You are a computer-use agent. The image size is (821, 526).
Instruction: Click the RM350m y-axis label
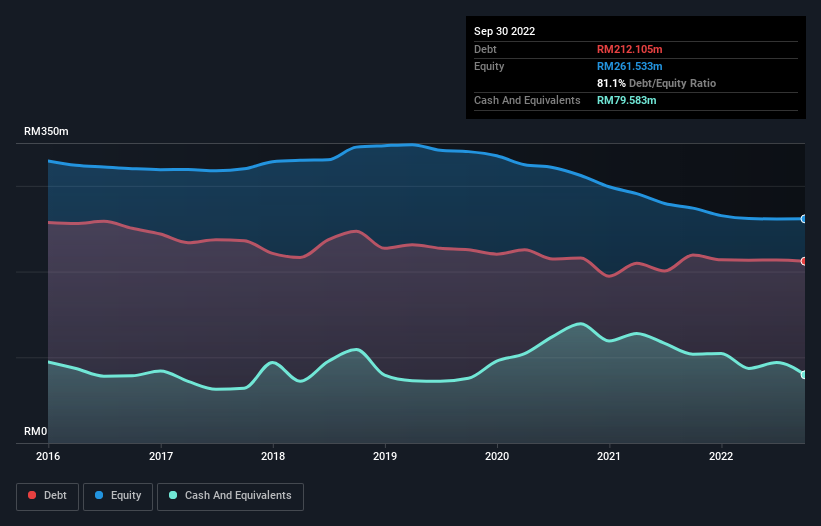[46, 131]
